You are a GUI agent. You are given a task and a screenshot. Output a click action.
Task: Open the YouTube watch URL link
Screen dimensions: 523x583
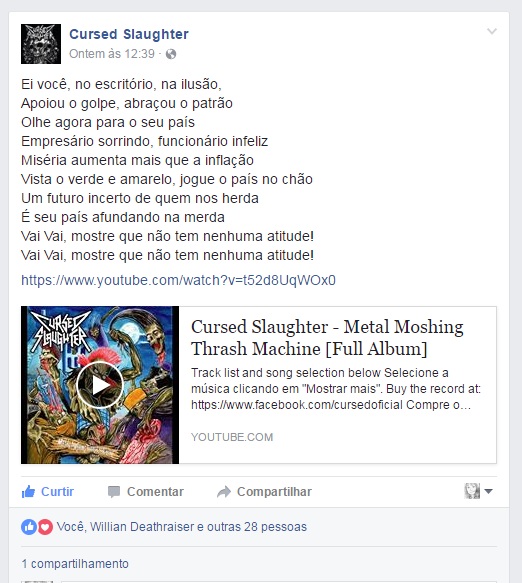[178, 280]
